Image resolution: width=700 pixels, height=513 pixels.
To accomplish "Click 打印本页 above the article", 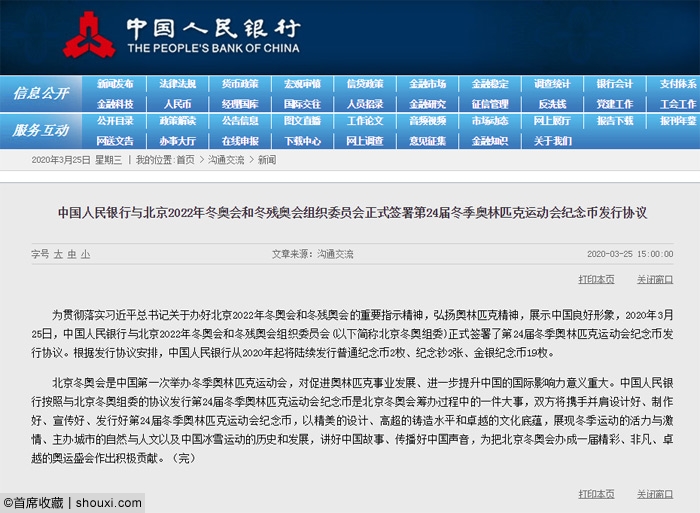I will coord(596,279).
